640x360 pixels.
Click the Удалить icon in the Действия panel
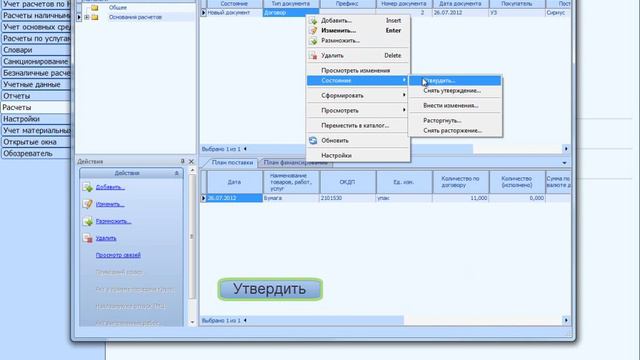point(87,238)
